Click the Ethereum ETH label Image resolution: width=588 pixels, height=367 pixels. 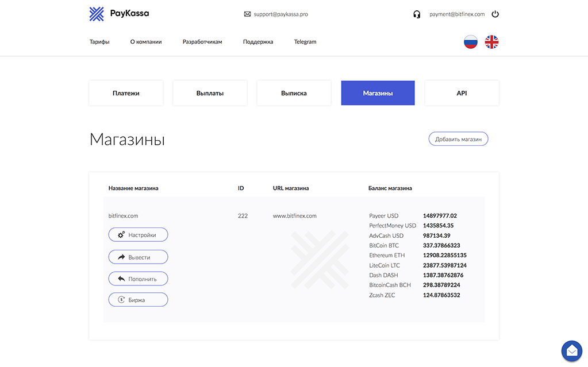point(387,255)
